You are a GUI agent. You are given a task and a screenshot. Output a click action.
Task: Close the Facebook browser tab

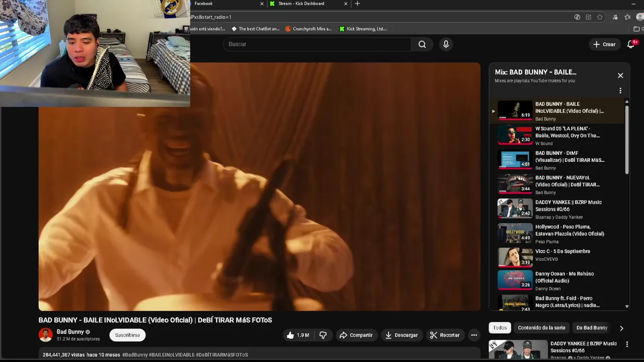(262, 4)
